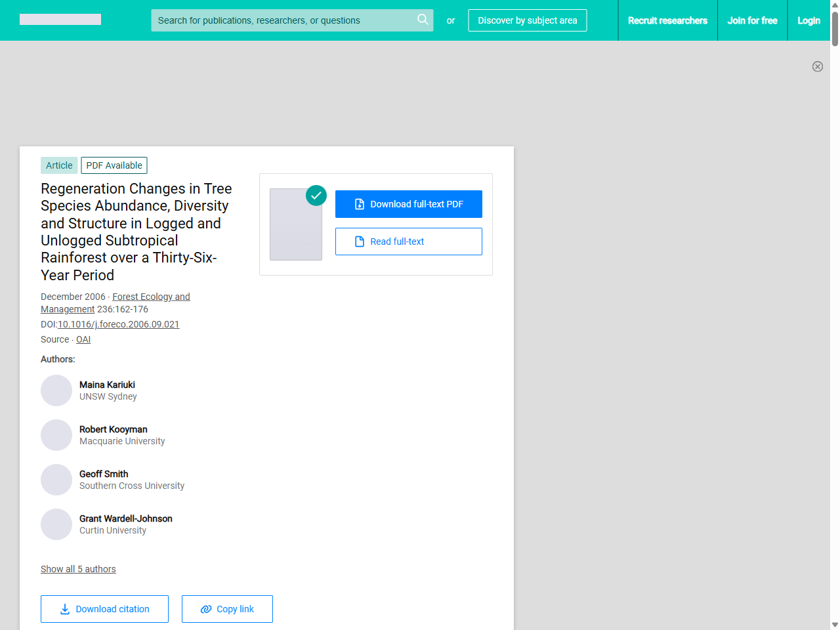Focus the publications search field
The width and height of the screenshot is (840, 630).
click(282, 20)
